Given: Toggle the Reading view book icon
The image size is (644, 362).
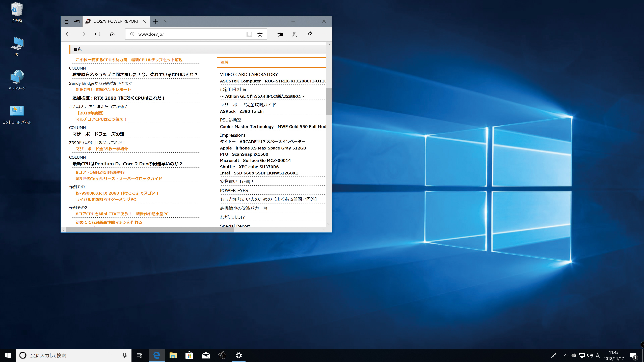Looking at the screenshot, I should (x=249, y=34).
